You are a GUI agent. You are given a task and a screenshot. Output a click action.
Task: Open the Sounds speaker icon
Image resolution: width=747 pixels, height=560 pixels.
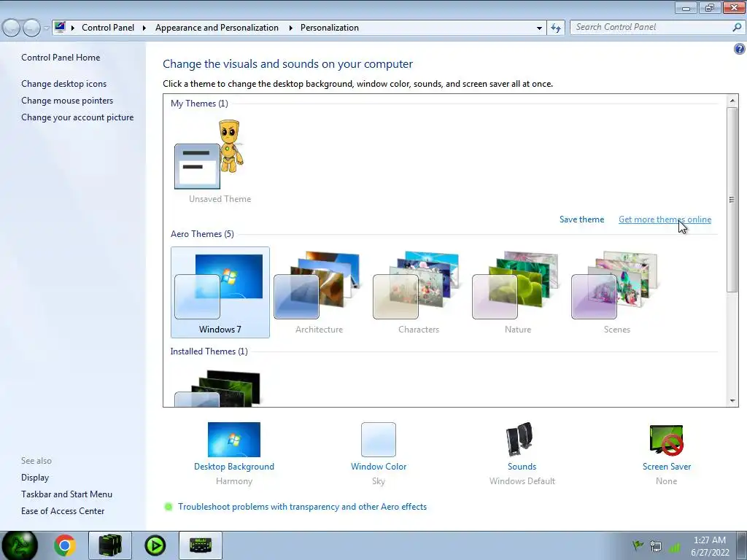tap(520, 439)
